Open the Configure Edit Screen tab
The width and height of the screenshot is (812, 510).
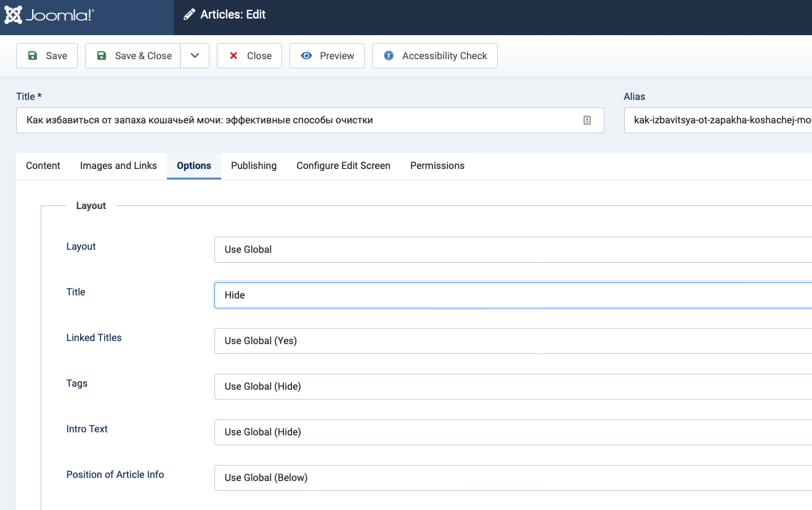point(343,165)
